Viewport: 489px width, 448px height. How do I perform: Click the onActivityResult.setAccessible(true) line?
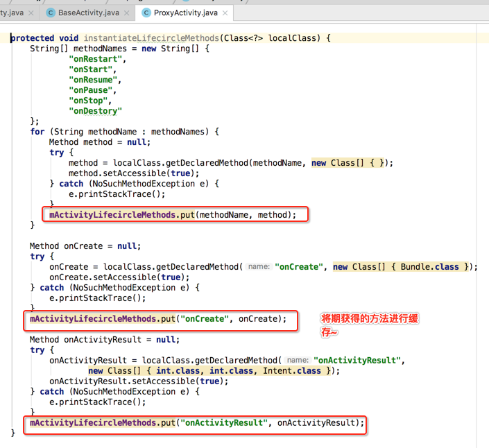139,381
